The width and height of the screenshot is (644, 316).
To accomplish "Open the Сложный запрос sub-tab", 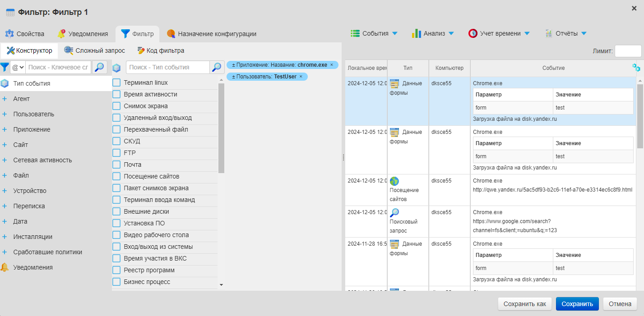I will [95, 50].
